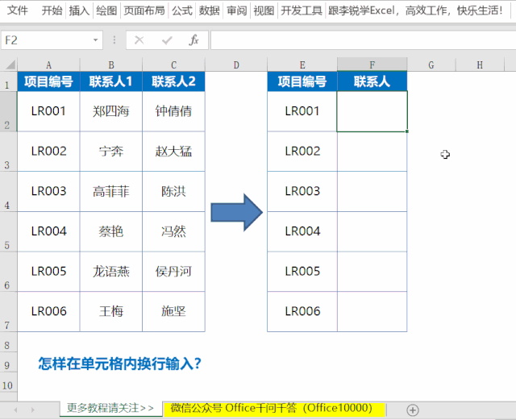Screen dimensions: 516x420
Task: Click the blue right arrow shape
Action: pos(236,212)
